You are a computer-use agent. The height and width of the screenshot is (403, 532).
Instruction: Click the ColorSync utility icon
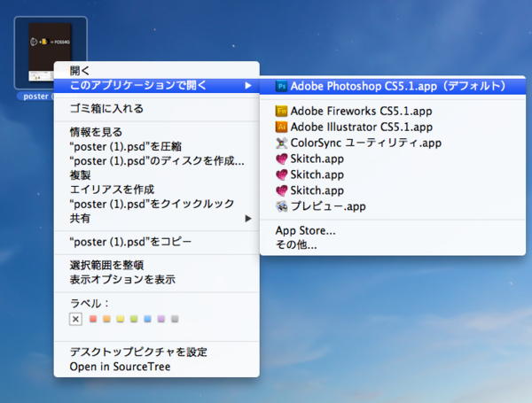[281, 143]
